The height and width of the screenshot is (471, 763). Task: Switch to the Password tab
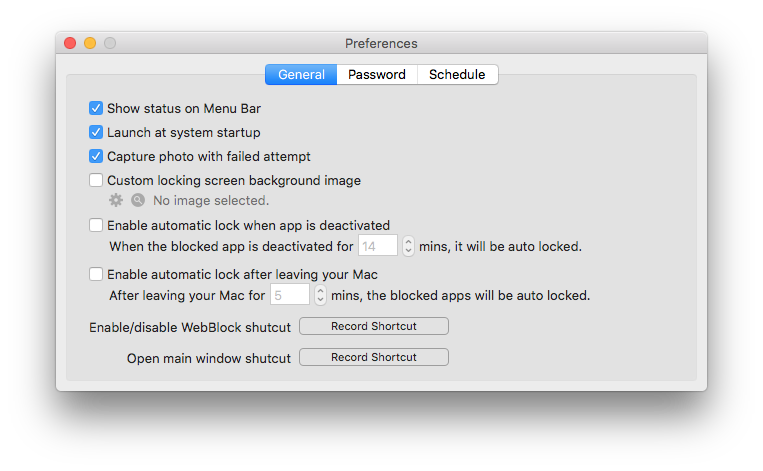tap(377, 74)
